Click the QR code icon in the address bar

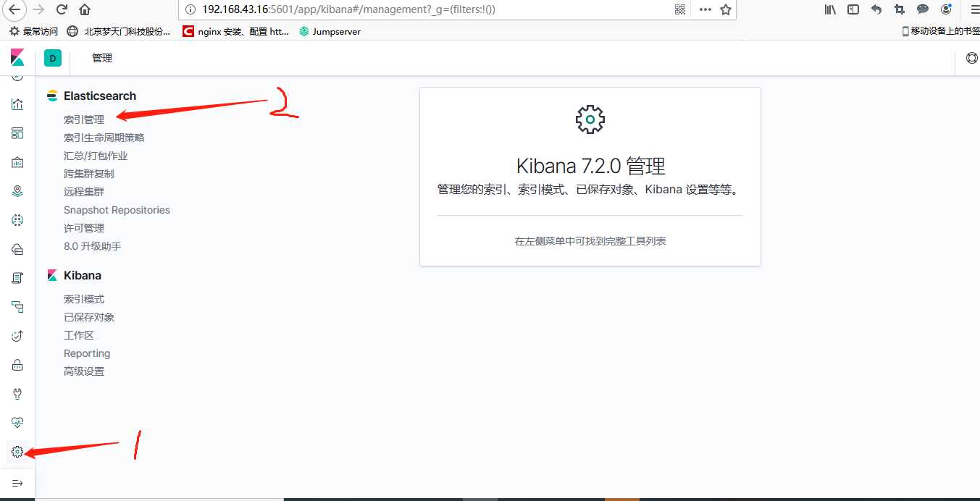[x=680, y=9]
